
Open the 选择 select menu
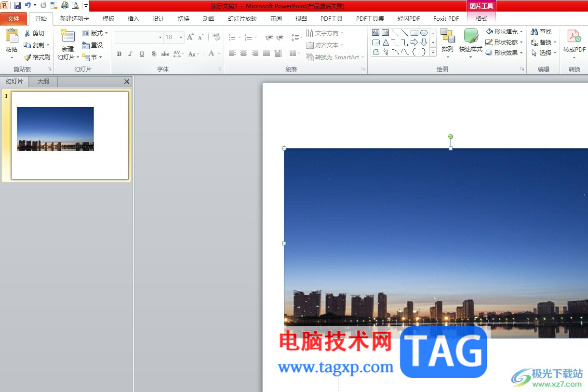(x=544, y=53)
